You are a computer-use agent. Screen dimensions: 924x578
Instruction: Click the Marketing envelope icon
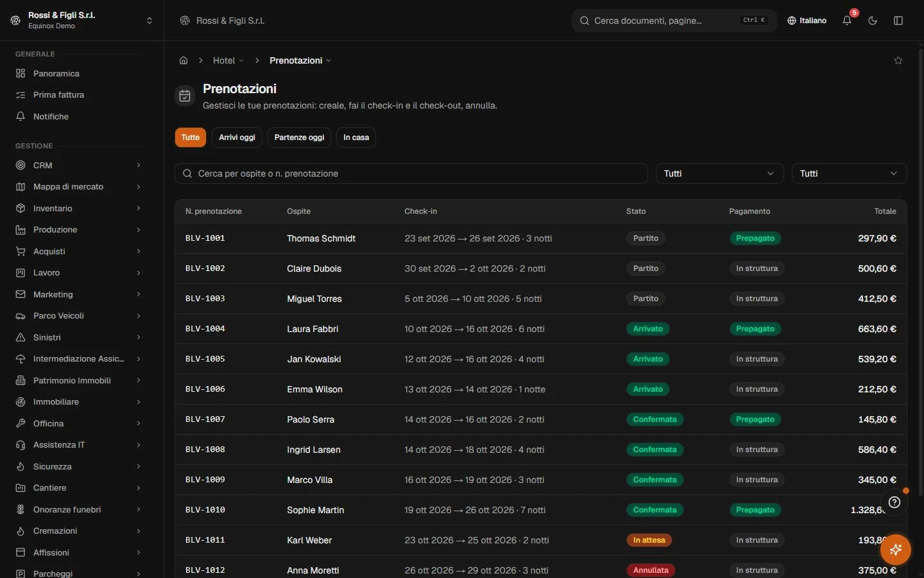click(21, 294)
